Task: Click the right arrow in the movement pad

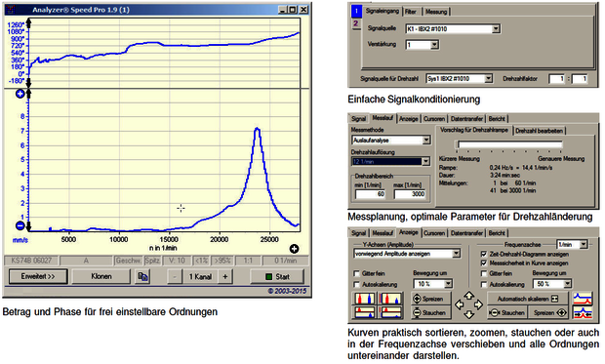Action: click(x=478, y=304)
